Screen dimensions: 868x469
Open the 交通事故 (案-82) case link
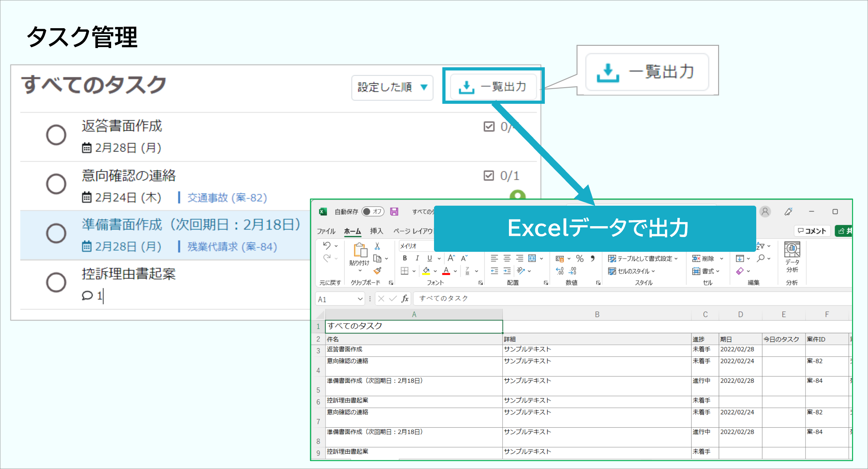pyautogui.click(x=227, y=197)
